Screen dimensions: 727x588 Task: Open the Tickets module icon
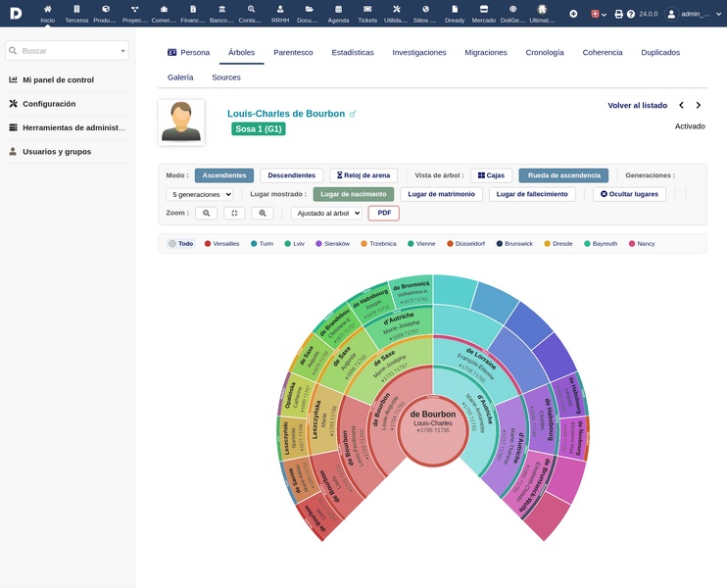tap(367, 9)
